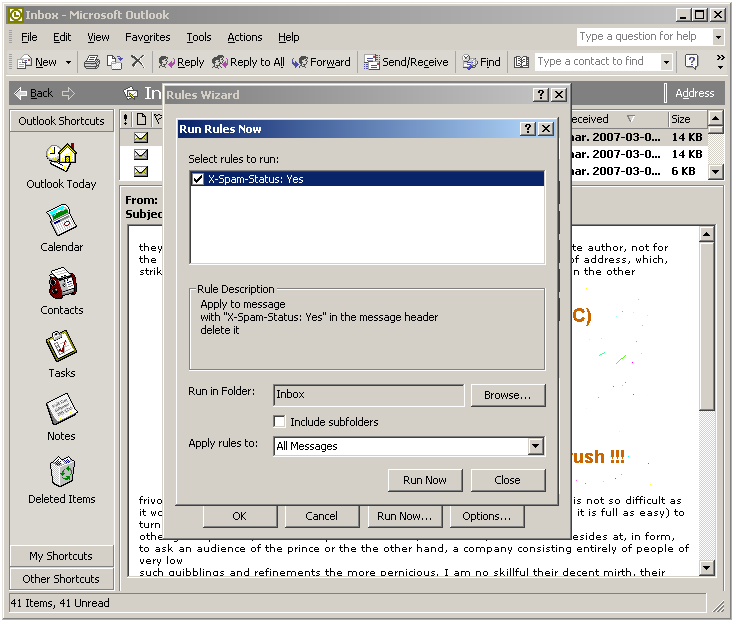Open the Contacts shortcut icon

(61, 283)
